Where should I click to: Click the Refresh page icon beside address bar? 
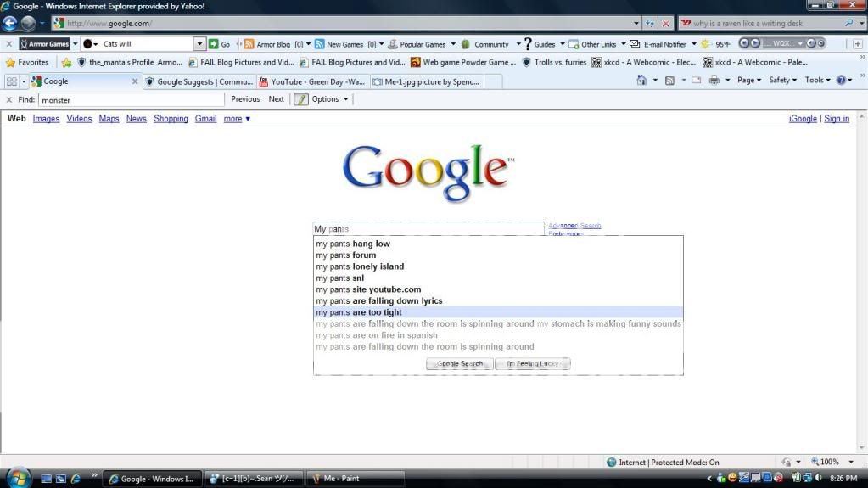coord(649,23)
